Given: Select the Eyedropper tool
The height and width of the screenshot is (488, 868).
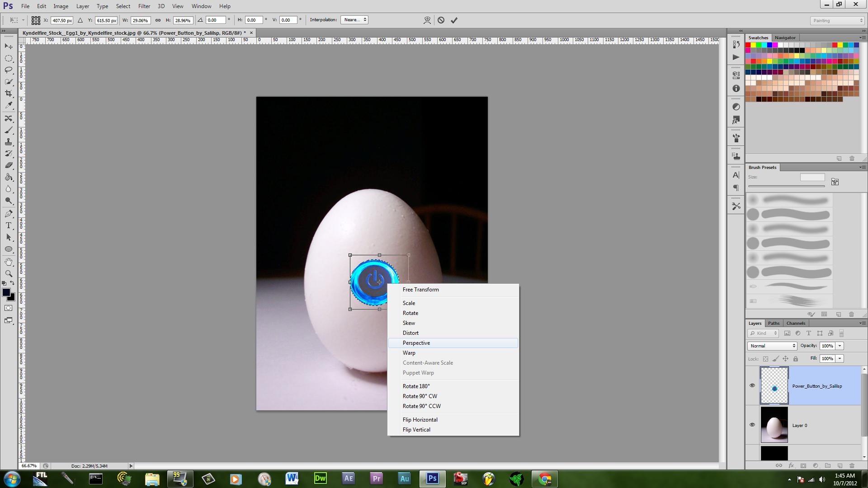Looking at the screenshot, I should click(x=9, y=105).
